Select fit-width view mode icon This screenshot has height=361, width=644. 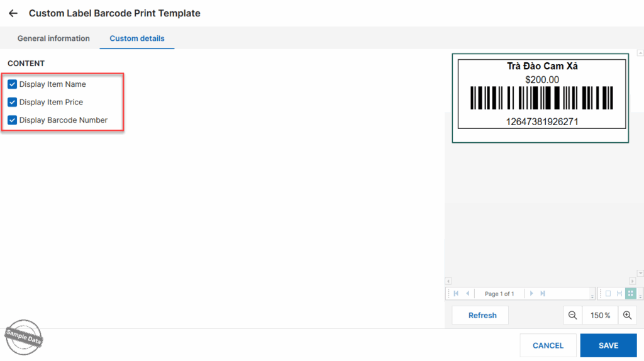coord(619,294)
